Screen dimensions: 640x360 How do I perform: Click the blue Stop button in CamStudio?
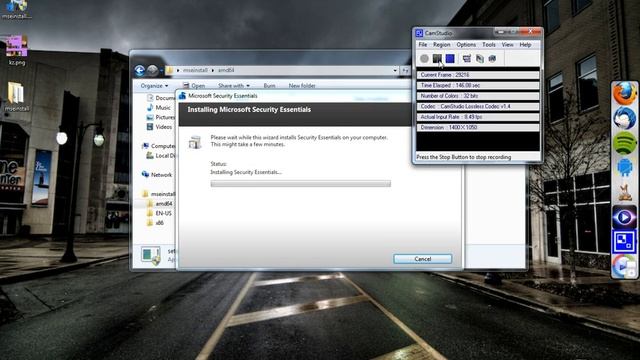click(x=450, y=59)
